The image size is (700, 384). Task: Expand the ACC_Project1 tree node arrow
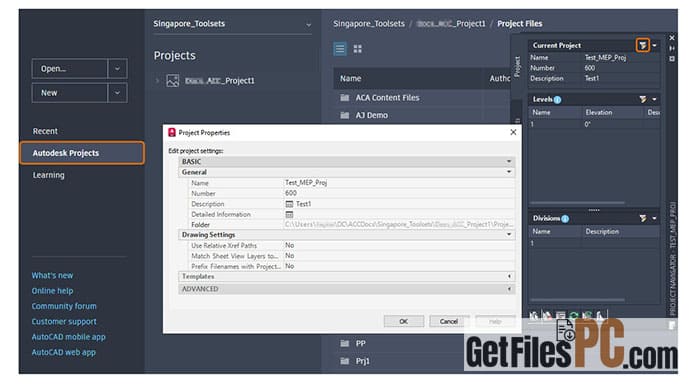pyautogui.click(x=157, y=81)
